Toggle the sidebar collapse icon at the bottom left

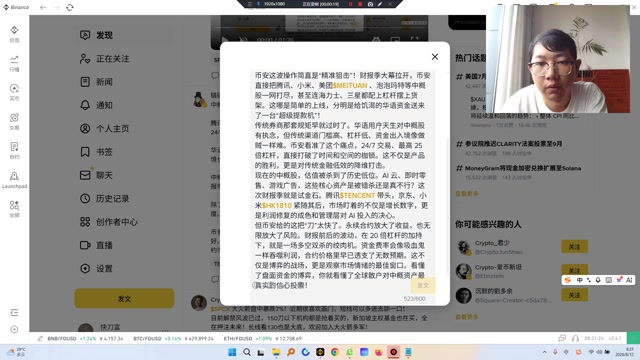click(14, 313)
